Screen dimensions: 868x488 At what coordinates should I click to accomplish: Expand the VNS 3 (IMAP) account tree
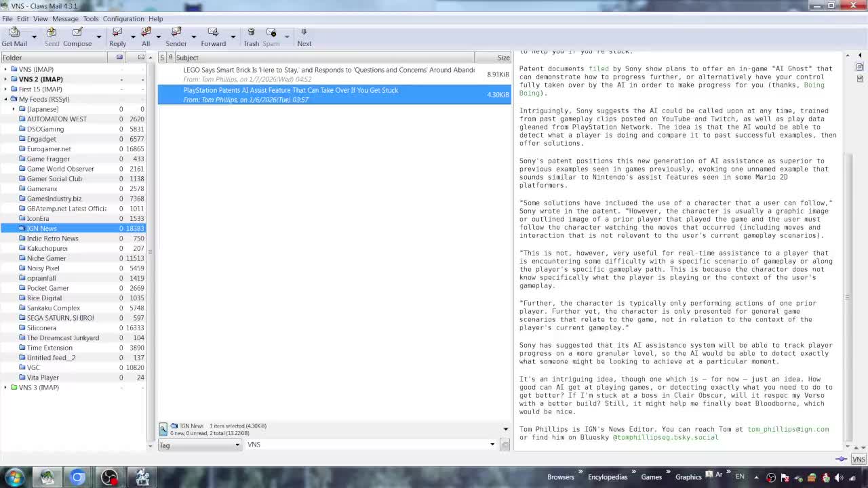coord(5,387)
